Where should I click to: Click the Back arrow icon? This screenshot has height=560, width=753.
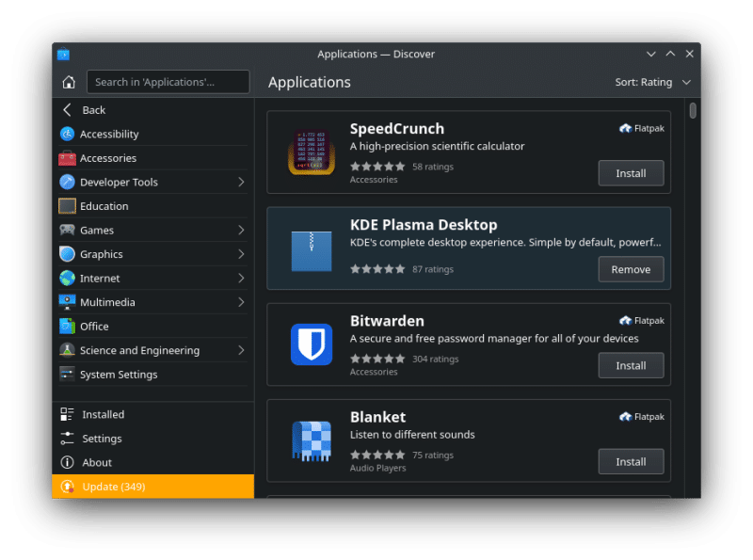(67, 110)
